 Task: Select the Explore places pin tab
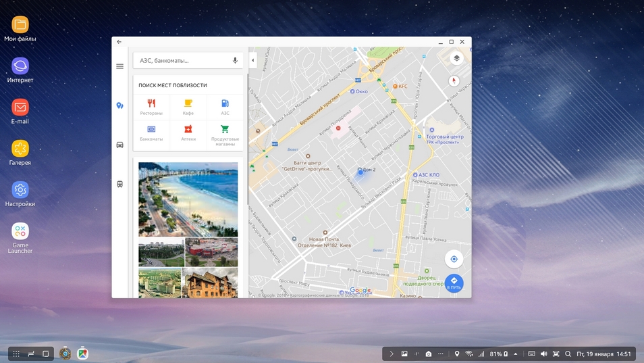coord(119,105)
